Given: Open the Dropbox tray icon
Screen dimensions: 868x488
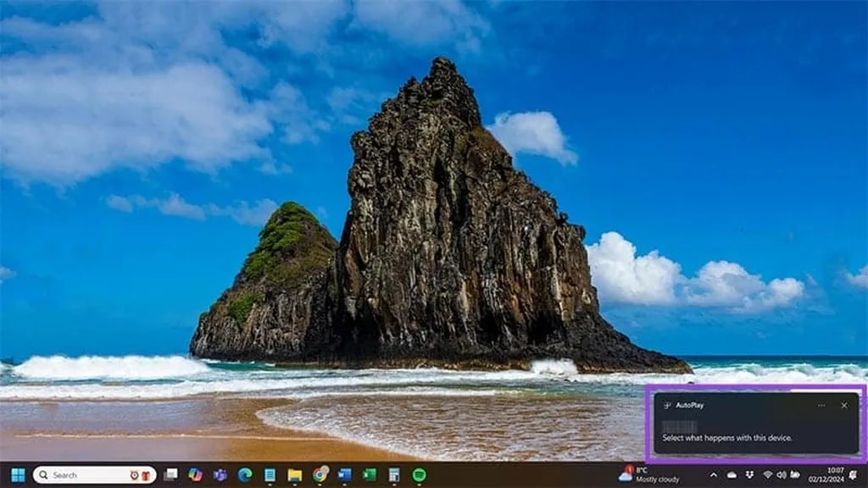Looking at the screenshot, I should pyautogui.click(x=749, y=475).
